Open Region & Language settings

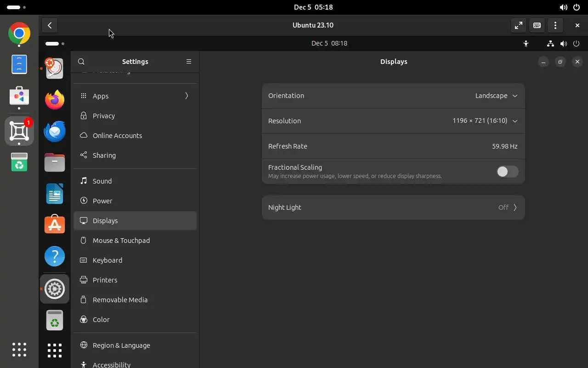(x=135, y=345)
